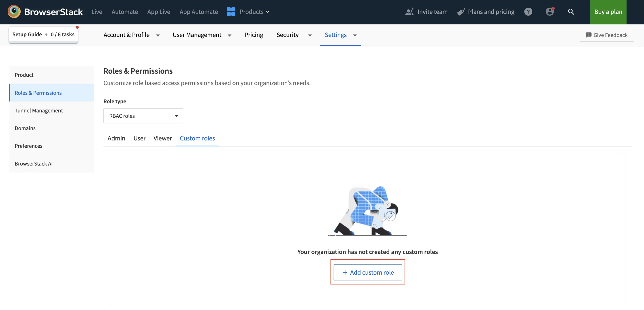Select Tunnel Management in the sidebar

tap(39, 110)
